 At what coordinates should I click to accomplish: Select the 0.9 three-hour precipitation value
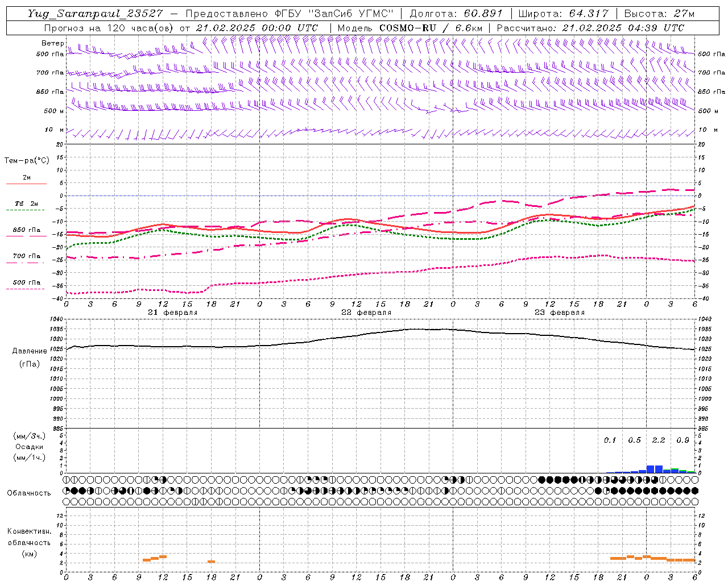click(x=682, y=440)
